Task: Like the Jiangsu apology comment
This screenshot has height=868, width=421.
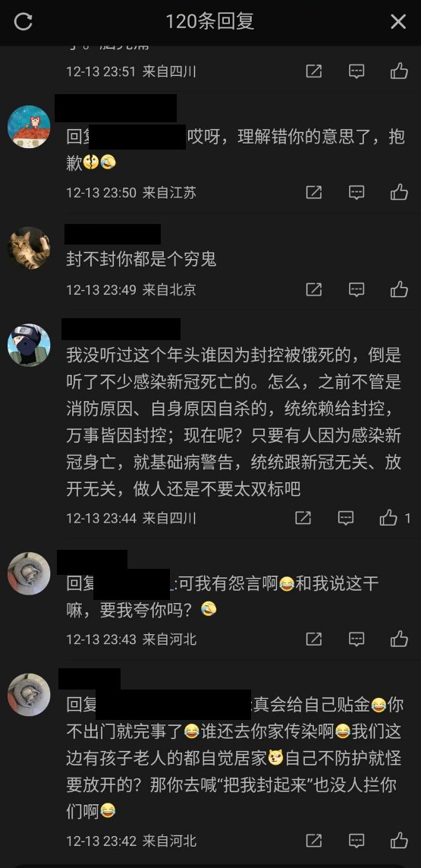Action: point(399,193)
